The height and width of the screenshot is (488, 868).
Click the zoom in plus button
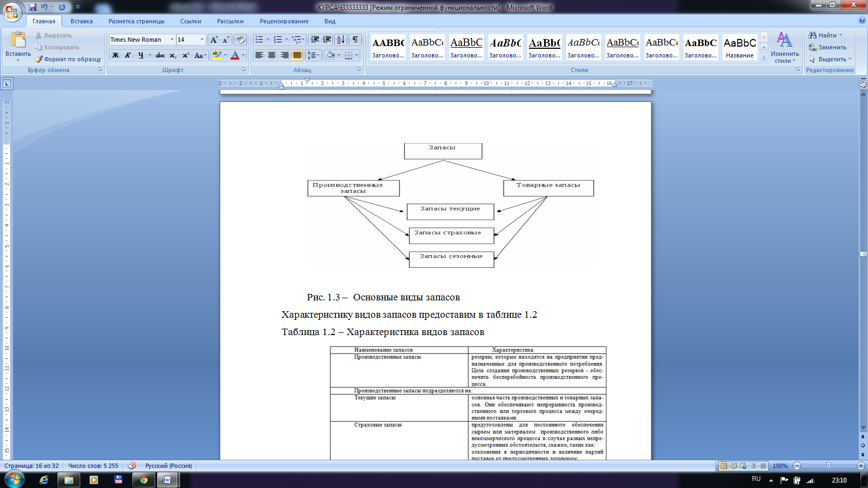(861, 466)
